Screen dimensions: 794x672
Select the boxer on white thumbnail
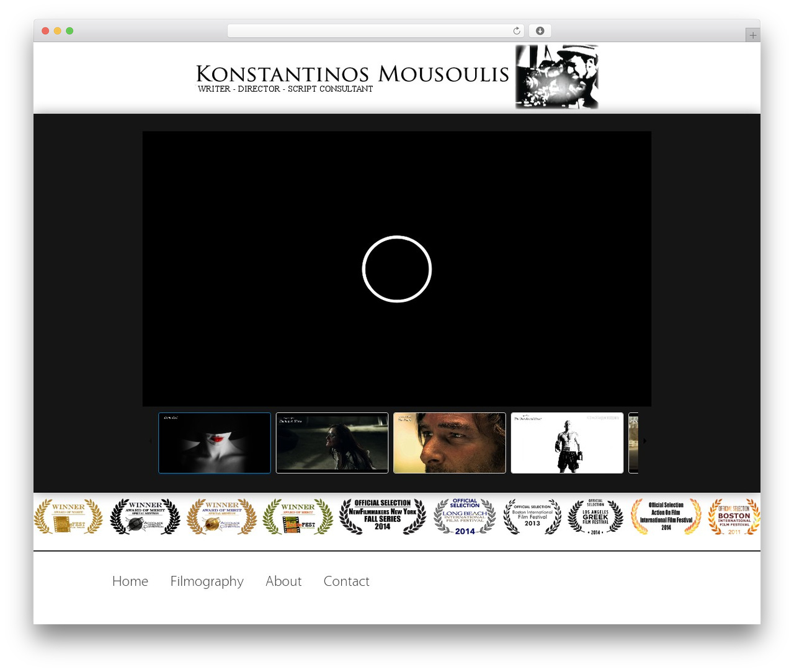point(567,443)
